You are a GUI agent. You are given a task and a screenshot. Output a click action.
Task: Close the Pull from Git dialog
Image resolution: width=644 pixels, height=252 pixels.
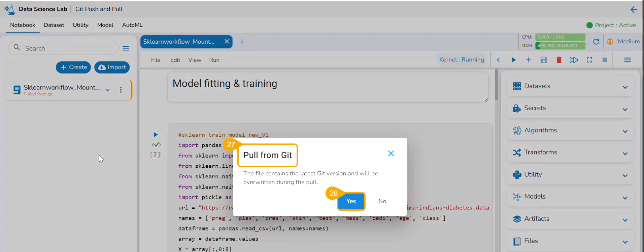pos(391,154)
